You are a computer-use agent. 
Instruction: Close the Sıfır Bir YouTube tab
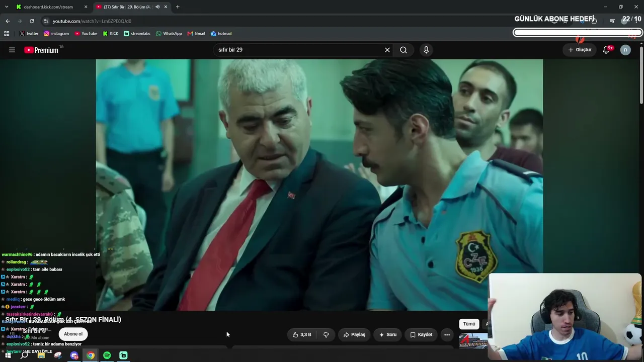[x=166, y=7]
